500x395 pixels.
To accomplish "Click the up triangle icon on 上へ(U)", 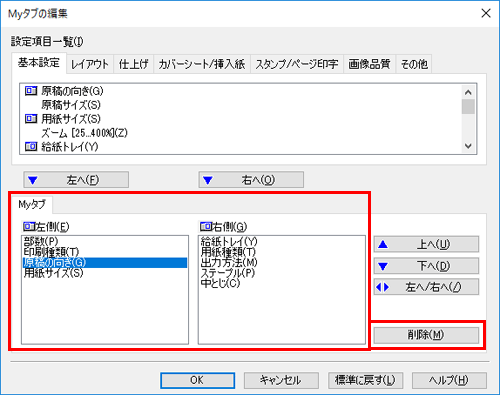I will [x=383, y=244].
